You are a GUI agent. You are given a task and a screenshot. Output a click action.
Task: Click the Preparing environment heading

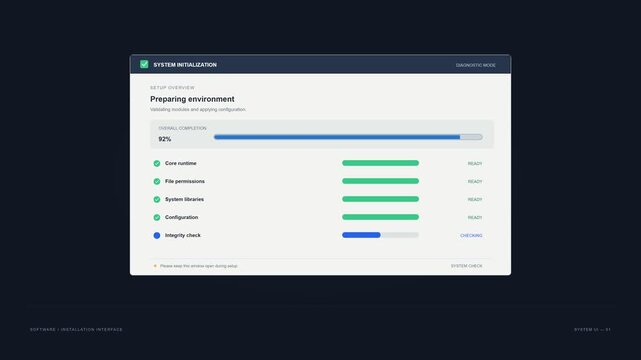coord(192,99)
